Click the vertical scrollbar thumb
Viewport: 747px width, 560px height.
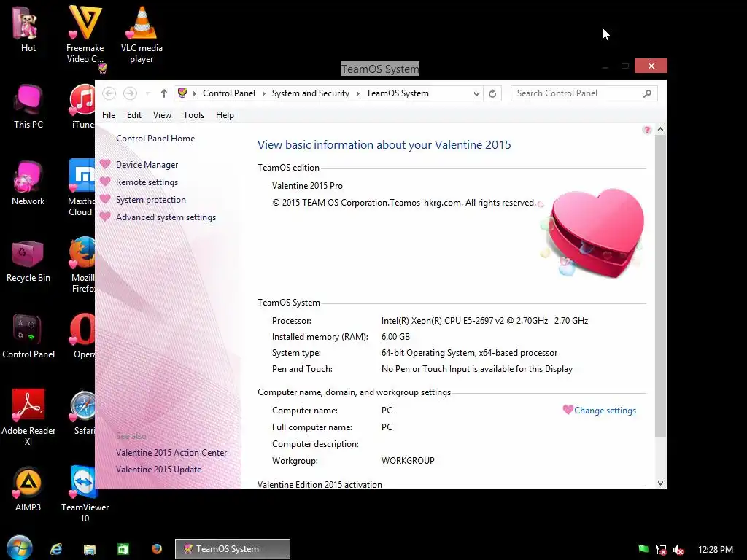(660, 286)
